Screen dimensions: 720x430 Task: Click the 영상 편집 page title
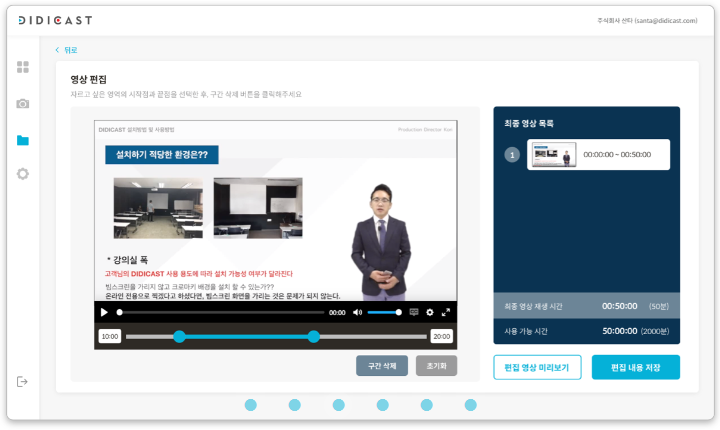click(x=89, y=79)
